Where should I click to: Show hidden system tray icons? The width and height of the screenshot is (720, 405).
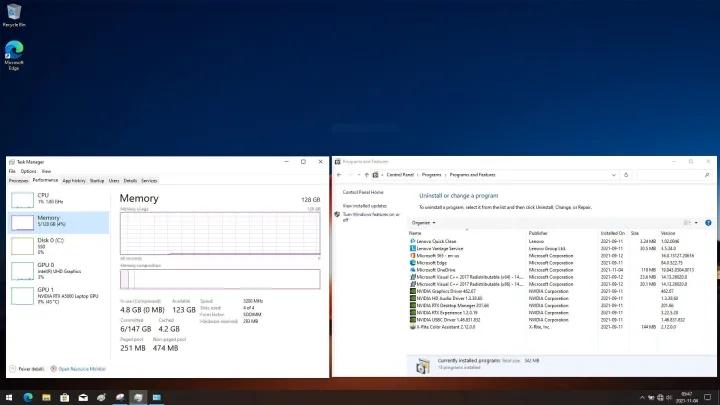(x=642, y=397)
